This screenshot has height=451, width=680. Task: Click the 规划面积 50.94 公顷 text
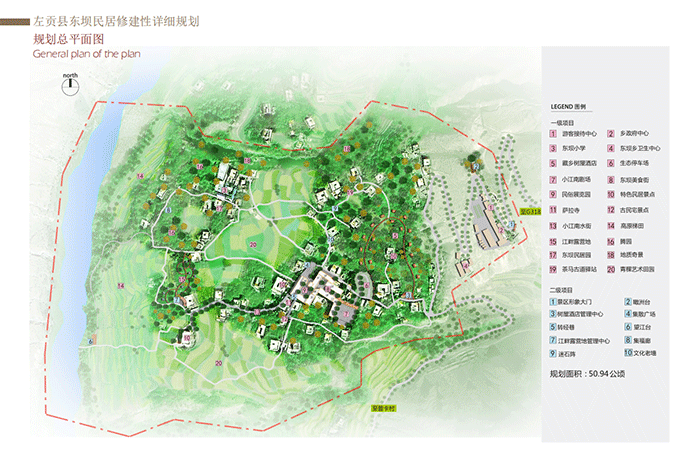pos(587,373)
